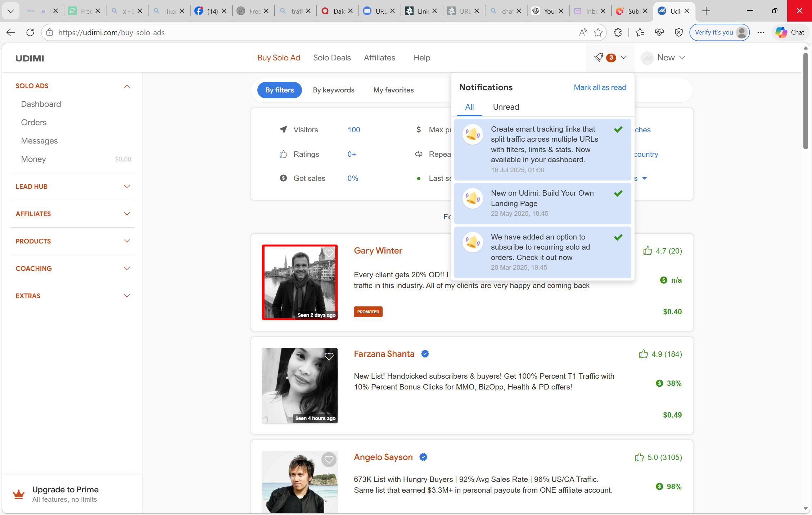The height and width of the screenshot is (515, 812).
Task: Favorite Angelo Sayson using the heart icon
Action: pos(329,460)
